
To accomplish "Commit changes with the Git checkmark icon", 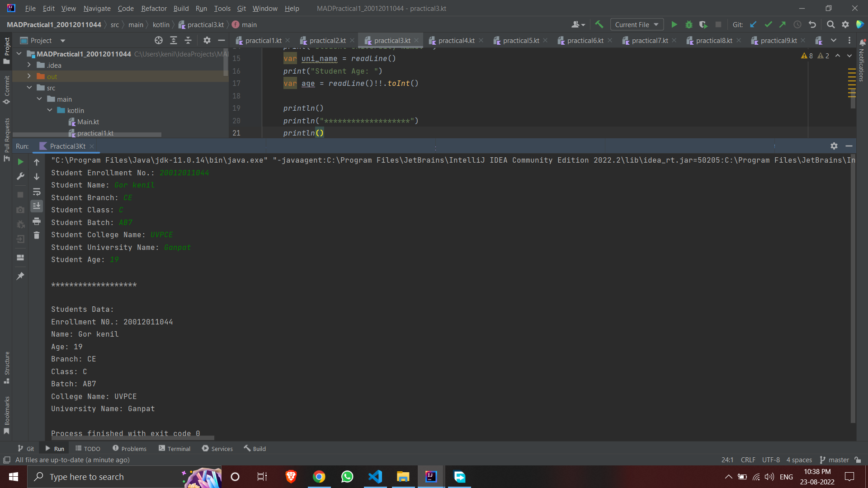I will pos(768,24).
